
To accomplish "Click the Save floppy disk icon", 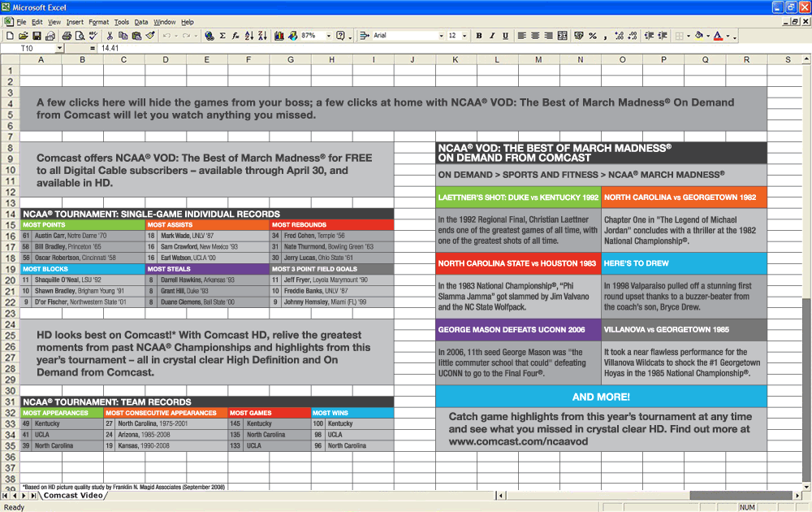I will (x=37, y=36).
